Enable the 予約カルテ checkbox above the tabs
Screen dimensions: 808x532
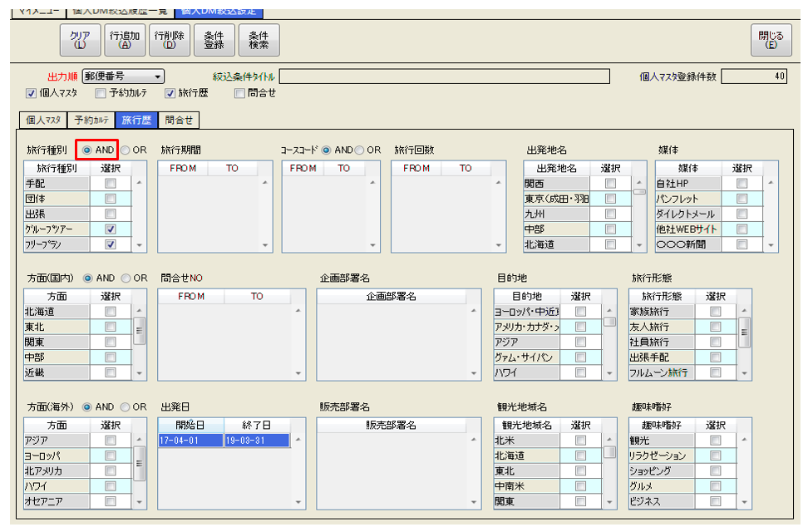101,93
